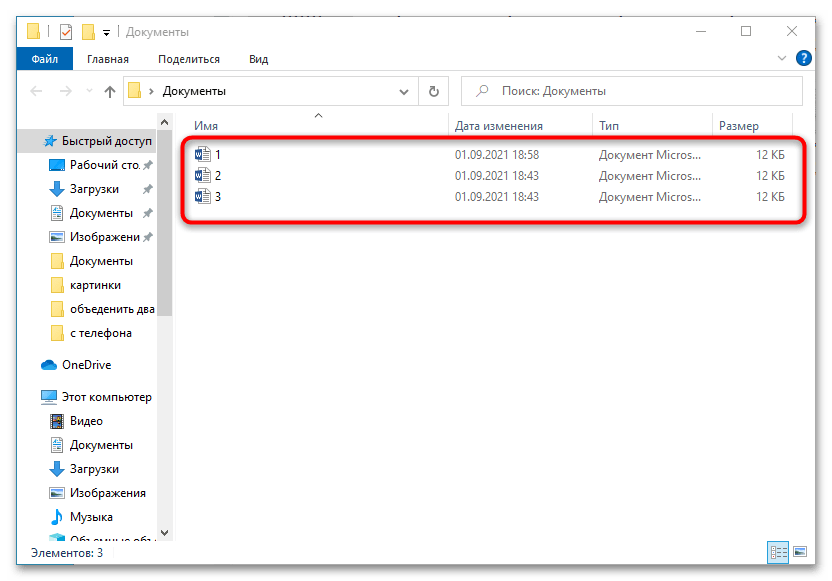832x581 pixels.
Task: Open the address bar history dropdown
Action: point(405,91)
